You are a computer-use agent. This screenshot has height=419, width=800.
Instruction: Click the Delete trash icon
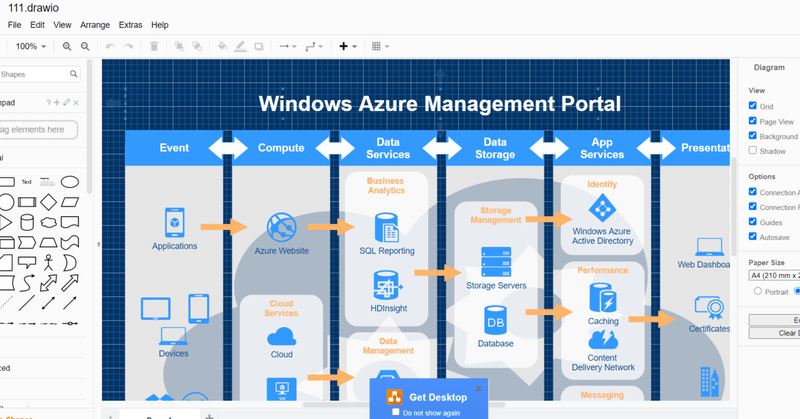[154, 46]
